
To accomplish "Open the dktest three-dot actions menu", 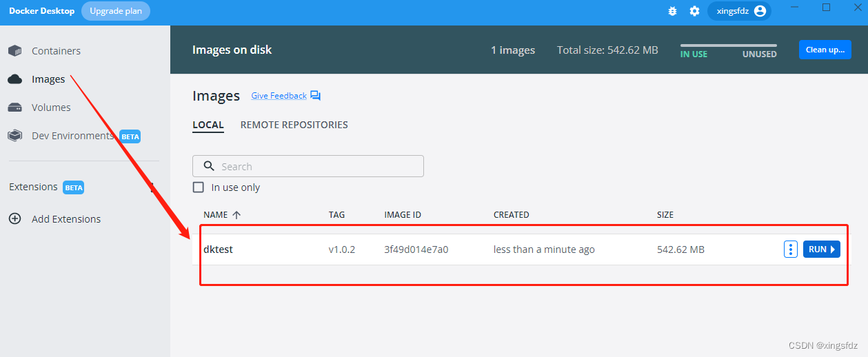I will (791, 249).
